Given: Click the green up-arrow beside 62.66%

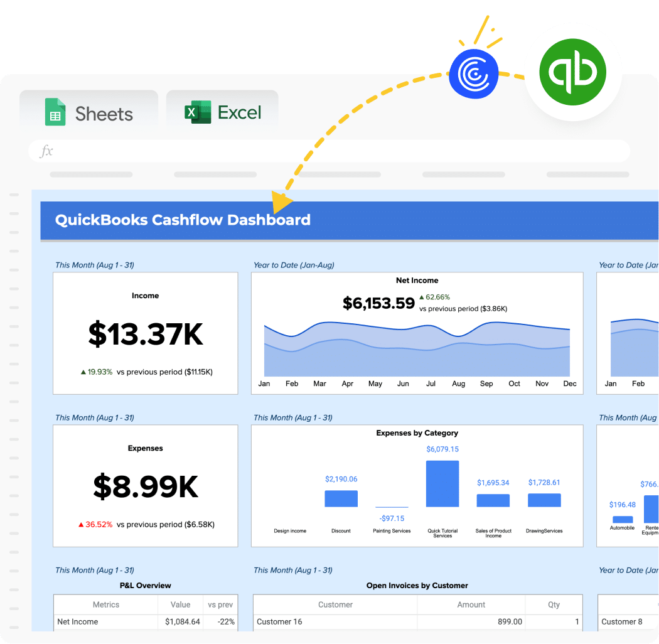Looking at the screenshot, I should [421, 298].
